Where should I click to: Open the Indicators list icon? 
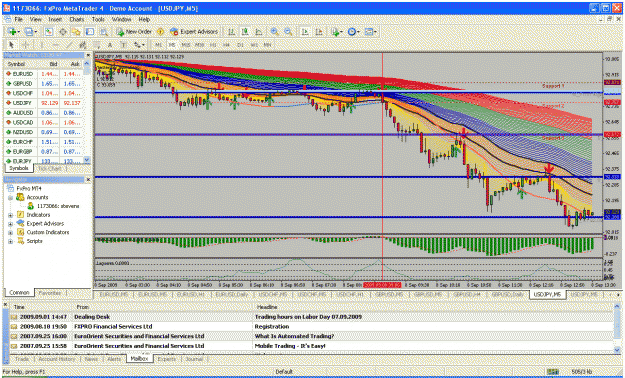pos(335,32)
